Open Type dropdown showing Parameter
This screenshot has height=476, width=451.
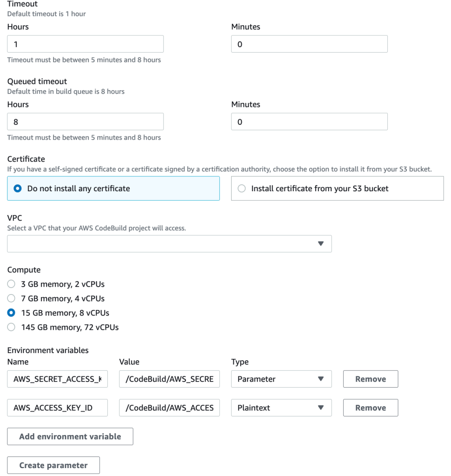point(281,379)
